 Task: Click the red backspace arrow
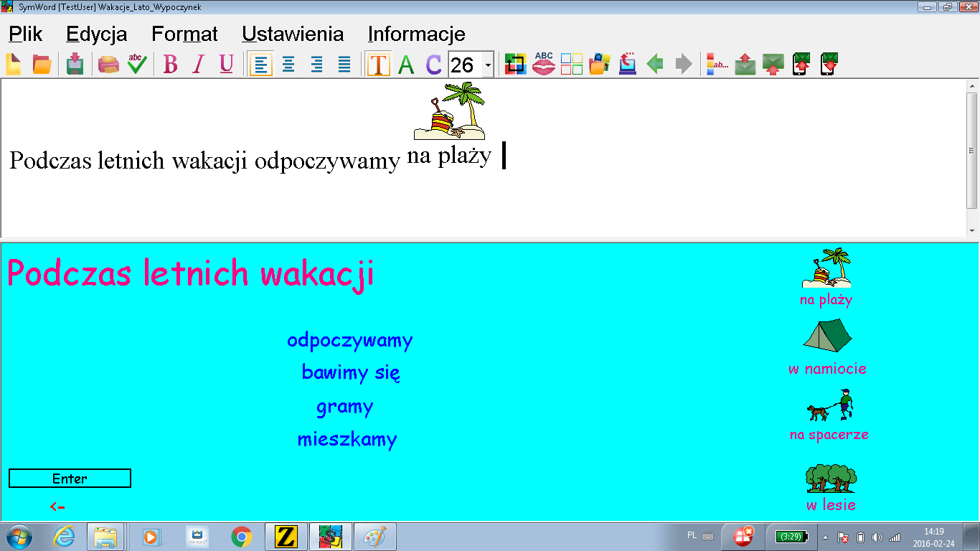pos(57,507)
